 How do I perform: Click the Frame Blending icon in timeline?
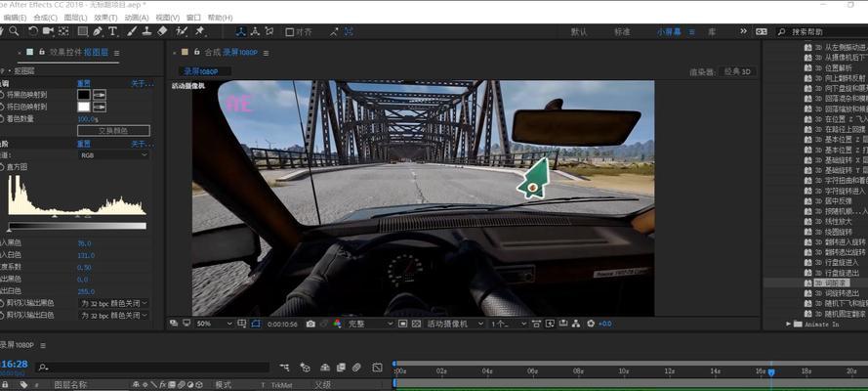341,368
